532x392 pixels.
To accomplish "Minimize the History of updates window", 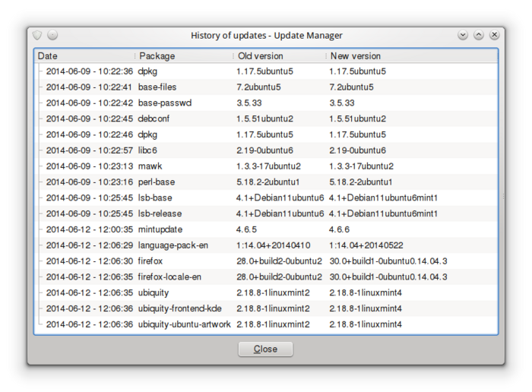I will 463,35.
